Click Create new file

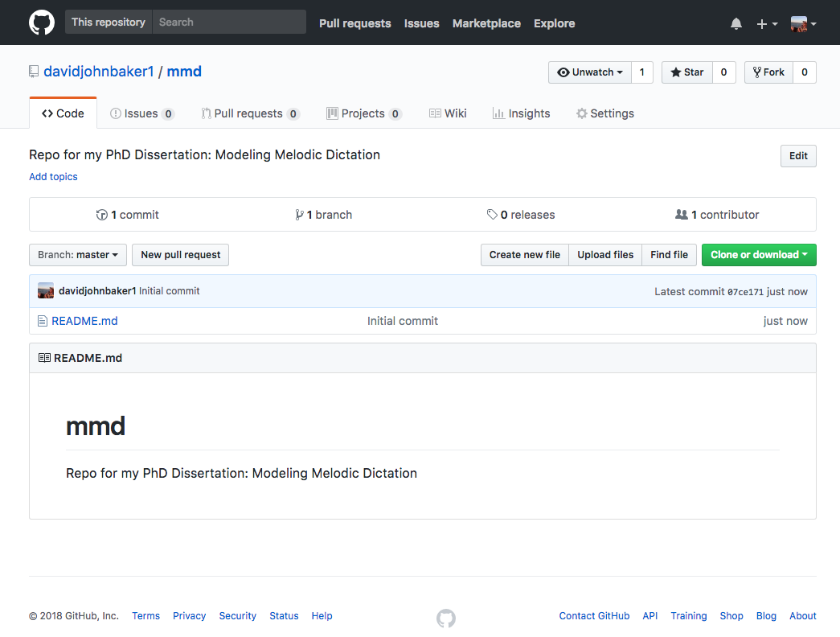point(524,255)
